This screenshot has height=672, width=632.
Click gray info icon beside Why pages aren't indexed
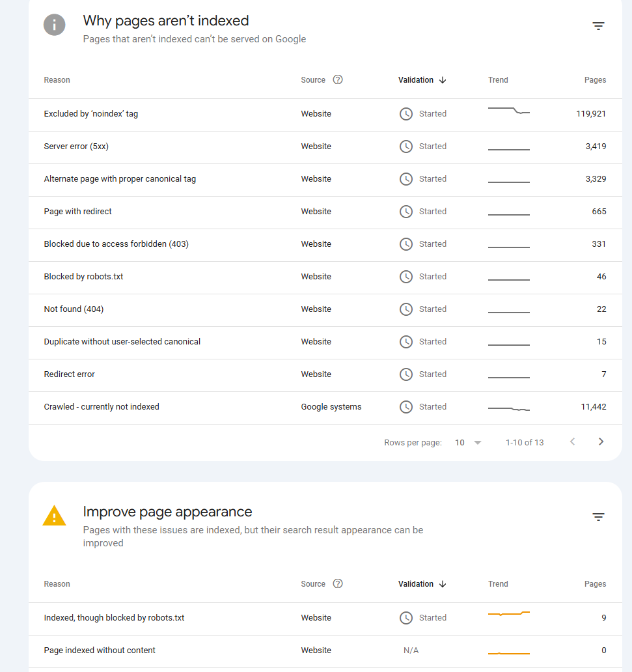click(x=54, y=25)
